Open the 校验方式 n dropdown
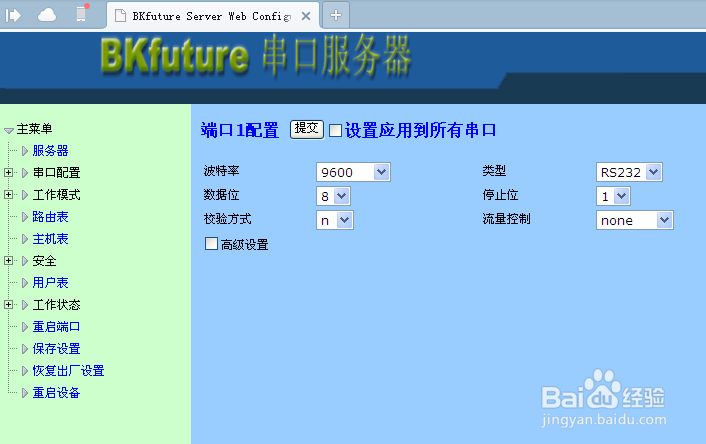 [x=335, y=220]
